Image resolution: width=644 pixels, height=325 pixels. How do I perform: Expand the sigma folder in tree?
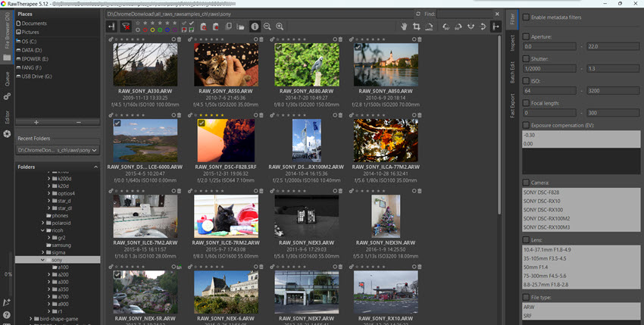coord(42,253)
